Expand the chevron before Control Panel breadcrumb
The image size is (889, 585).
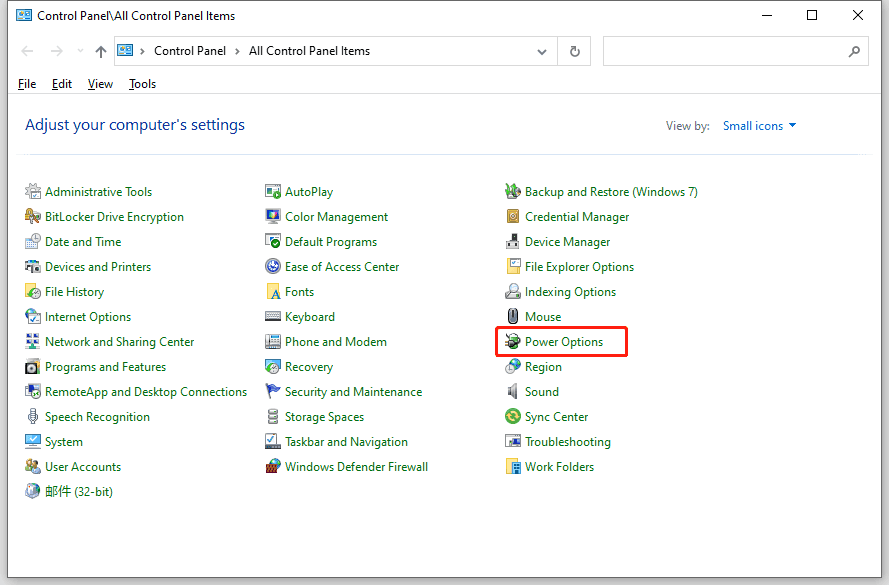(x=142, y=51)
